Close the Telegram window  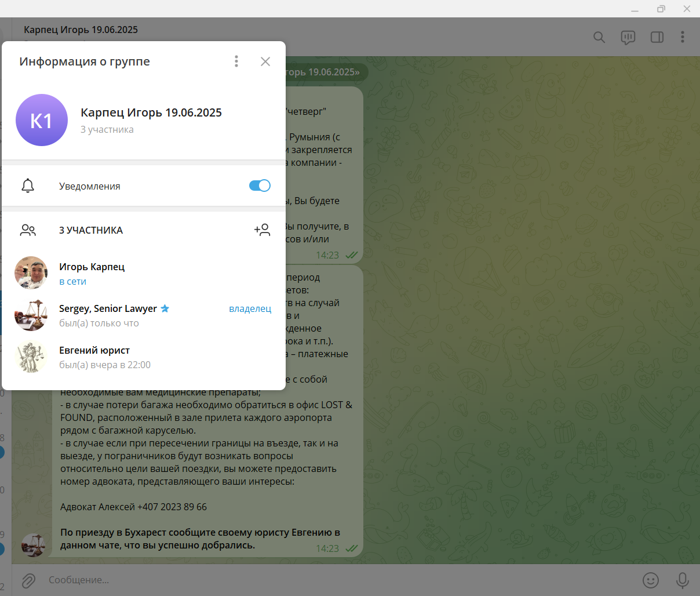pos(687,9)
